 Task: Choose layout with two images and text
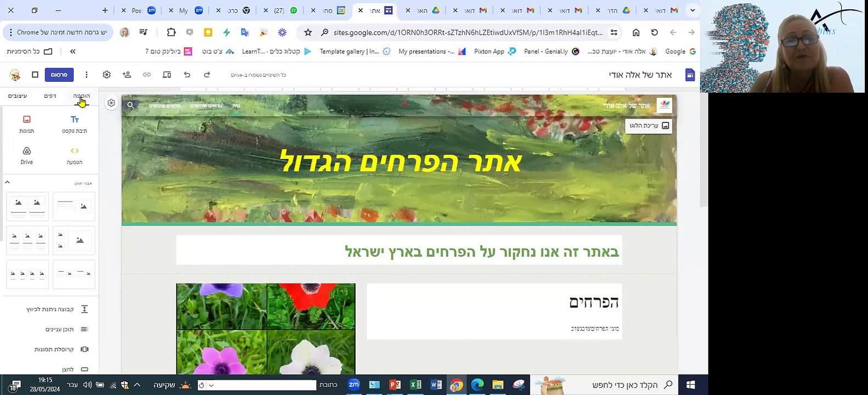27,206
